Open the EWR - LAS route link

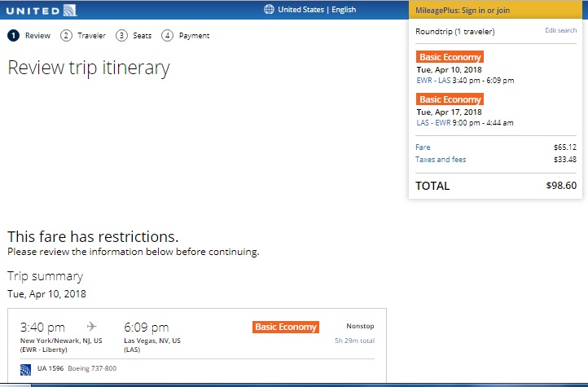(x=433, y=80)
